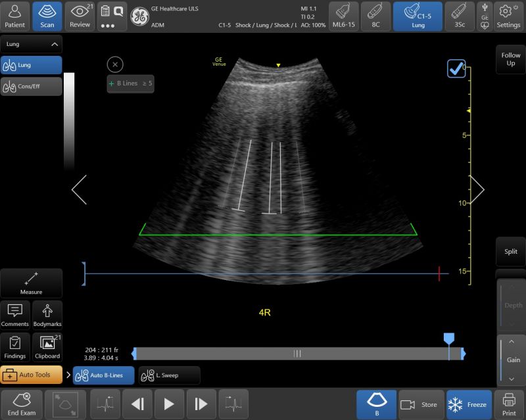Toggle Freeze
Screen dimensions: 526x420
[469, 404]
